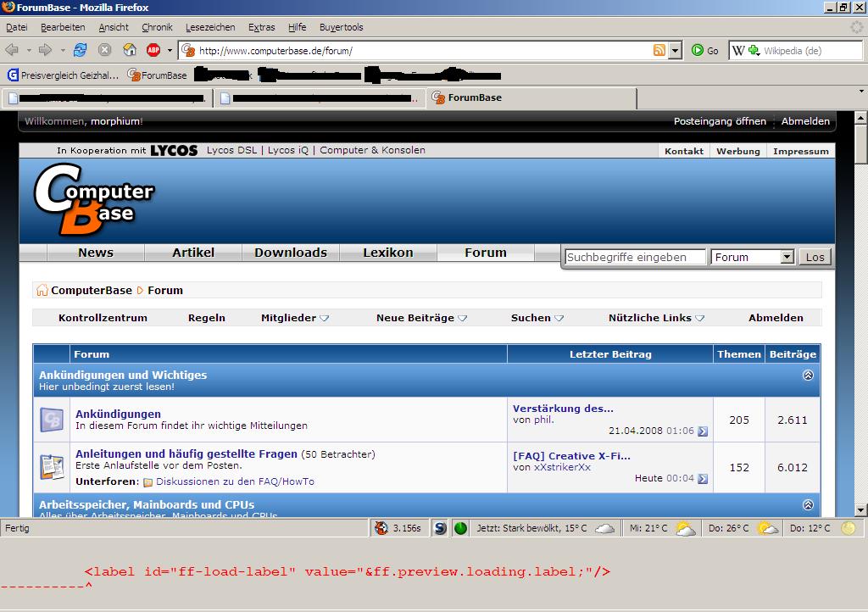Stop loading with the stop icon
868x612 pixels.
tap(104, 50)
